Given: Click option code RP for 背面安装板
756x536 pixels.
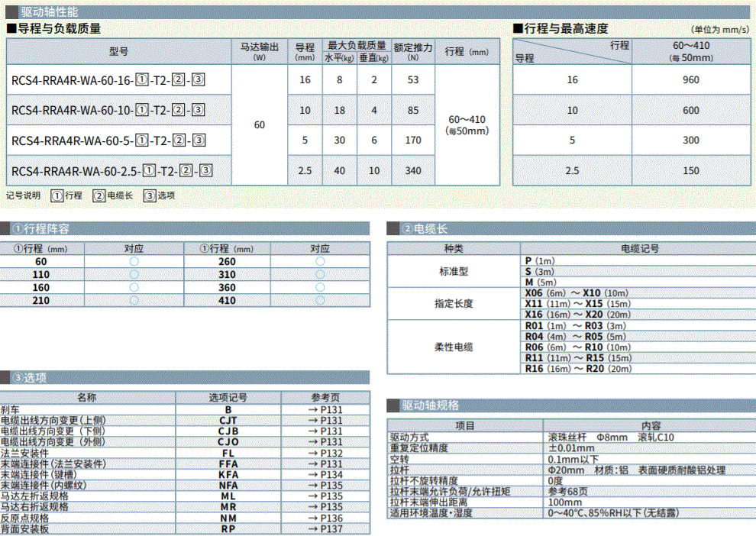Looking at the screenshot, I should [228, 529].
